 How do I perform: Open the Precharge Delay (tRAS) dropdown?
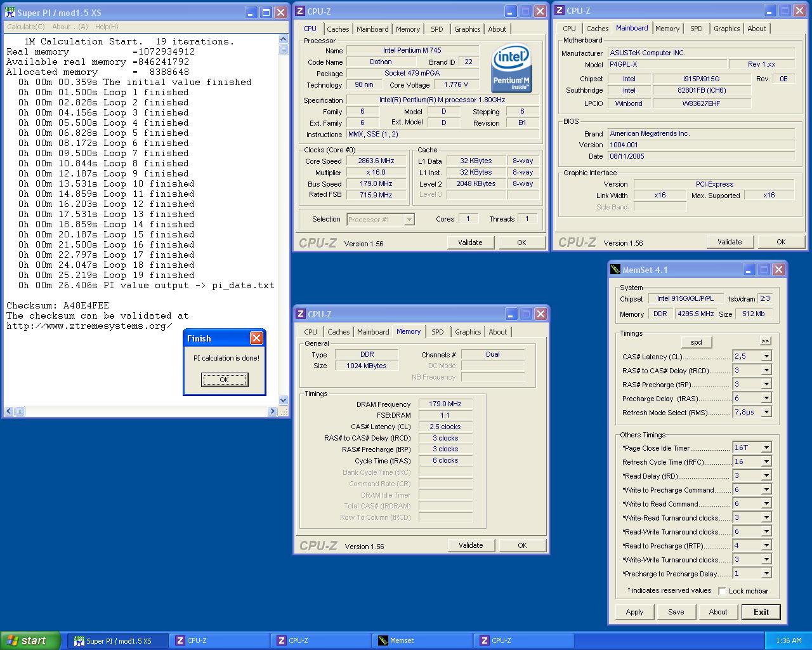click(x=766, y=398)
